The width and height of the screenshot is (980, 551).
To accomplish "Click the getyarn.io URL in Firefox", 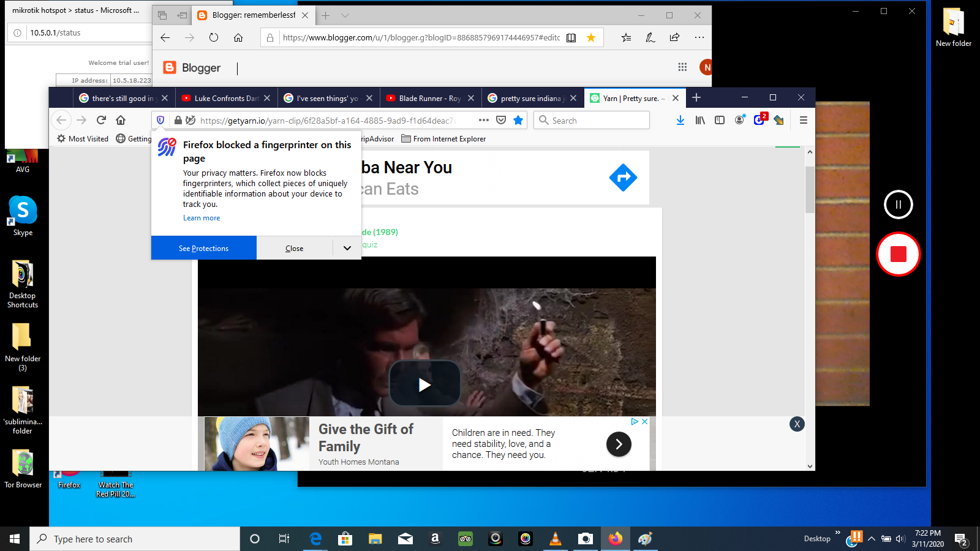I will point(328,121).
